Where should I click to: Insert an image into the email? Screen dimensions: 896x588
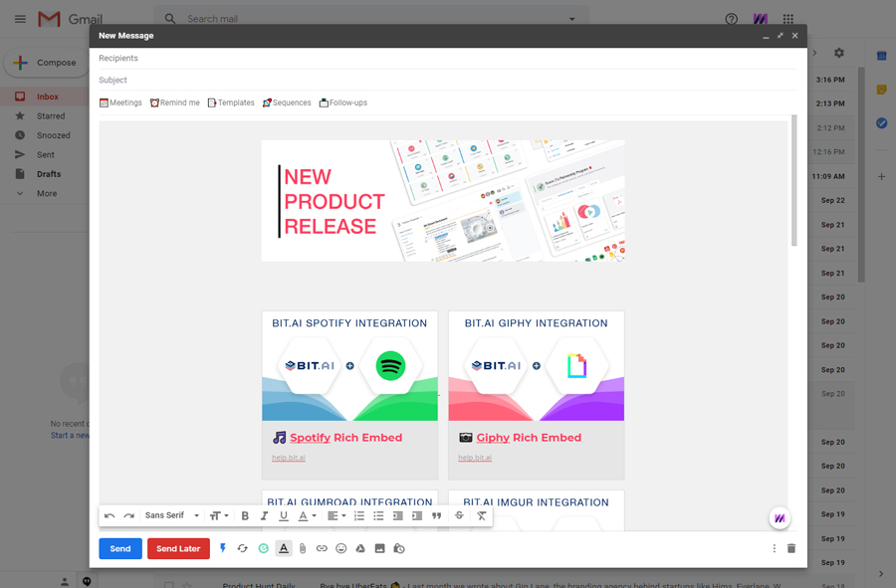(x=379, y=548)
